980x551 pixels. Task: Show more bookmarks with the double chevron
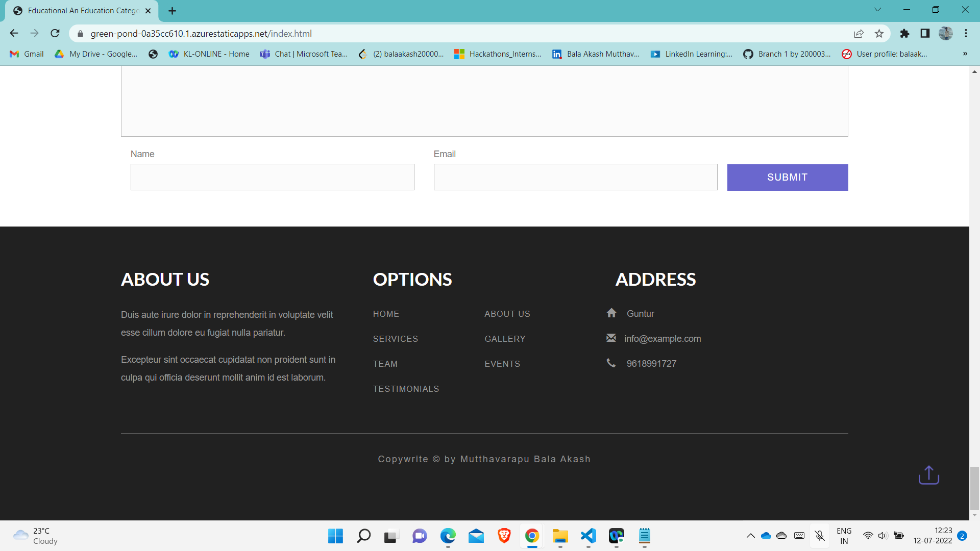coord(965,54)
